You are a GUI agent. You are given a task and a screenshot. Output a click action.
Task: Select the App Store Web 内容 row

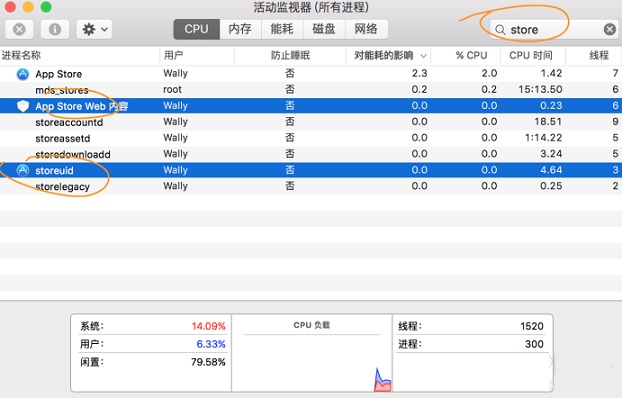[x=311, y=106]
